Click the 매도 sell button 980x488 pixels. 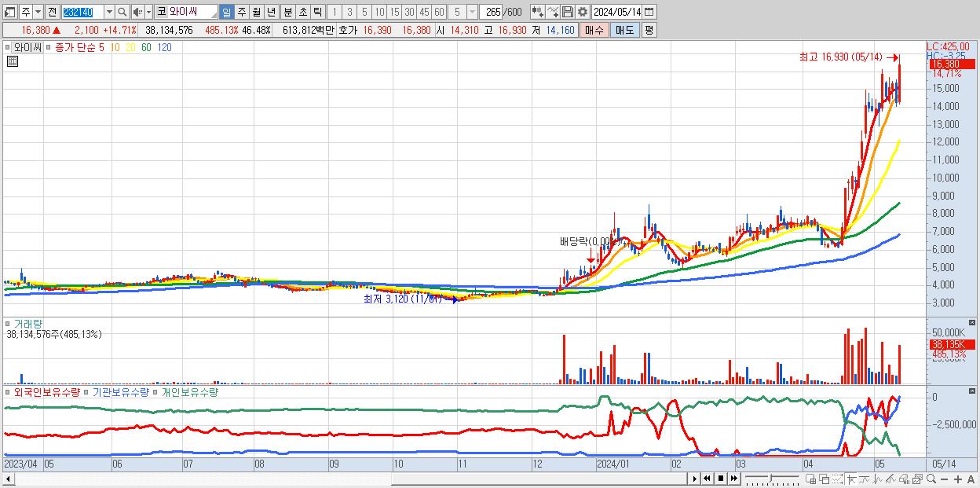click(x=624, y=30)
